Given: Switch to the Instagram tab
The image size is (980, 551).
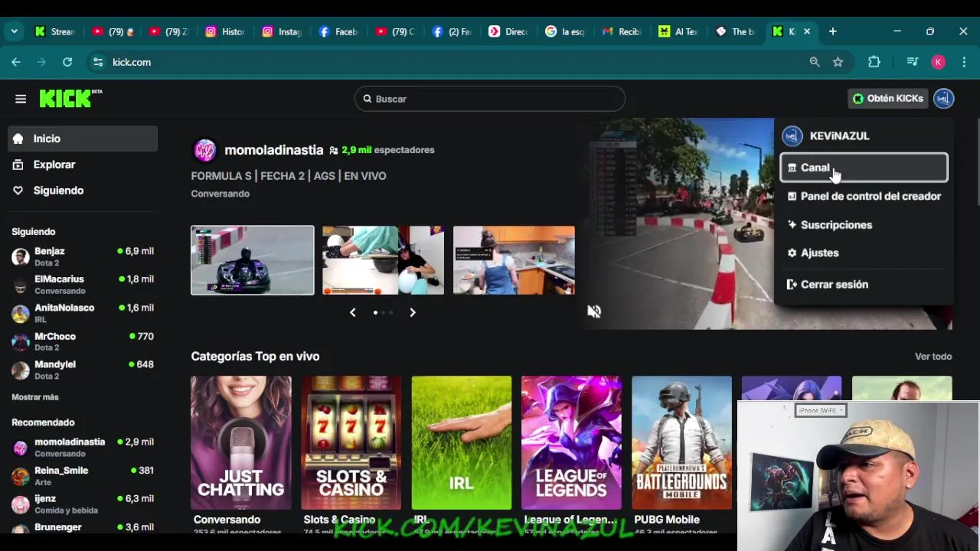Looking at the screenshot, I should pyautogui.click(x=281, y=31).
